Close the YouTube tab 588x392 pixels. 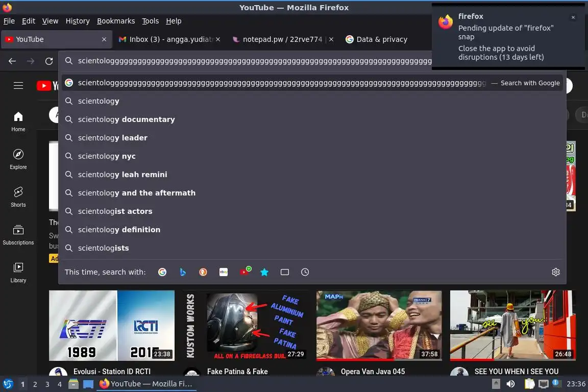104,39
